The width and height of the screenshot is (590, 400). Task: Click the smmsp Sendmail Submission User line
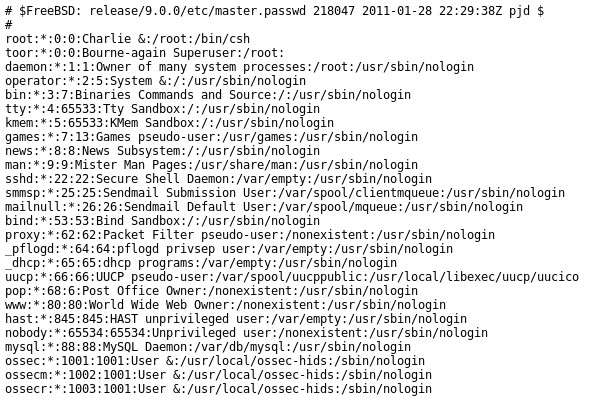285,193
